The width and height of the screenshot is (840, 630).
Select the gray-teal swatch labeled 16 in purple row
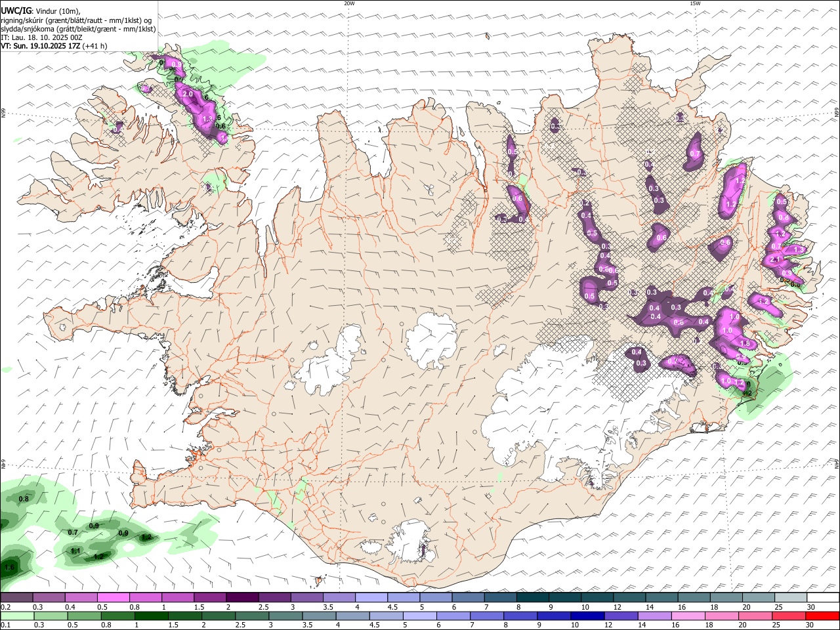tap(694, 597)
